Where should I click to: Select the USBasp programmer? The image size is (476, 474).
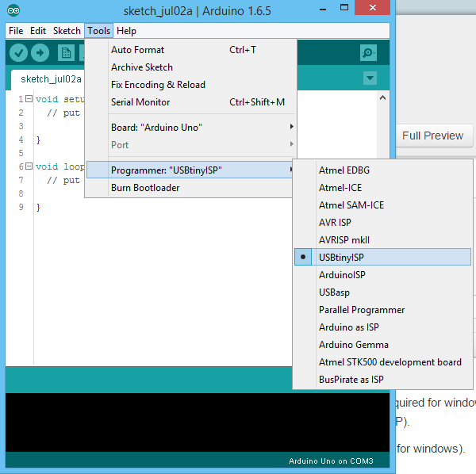383,292
